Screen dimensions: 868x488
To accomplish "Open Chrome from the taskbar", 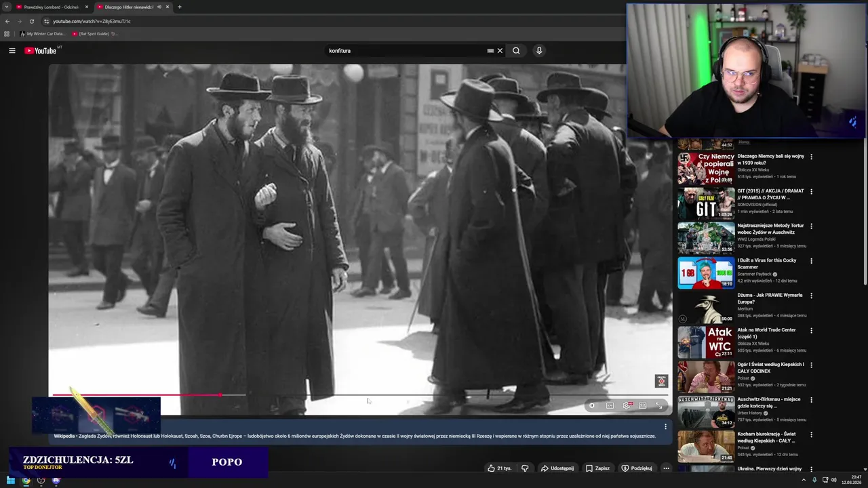I will [26, 481].
